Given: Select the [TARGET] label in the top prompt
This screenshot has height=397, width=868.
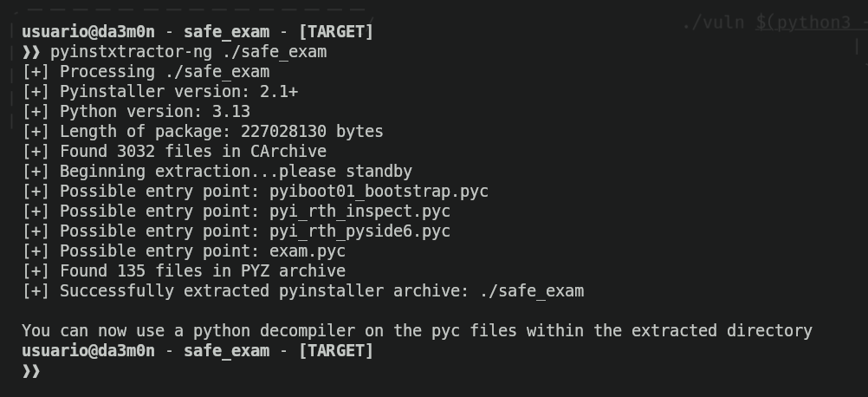Looking at the screenshot, I should coord(335,32).
